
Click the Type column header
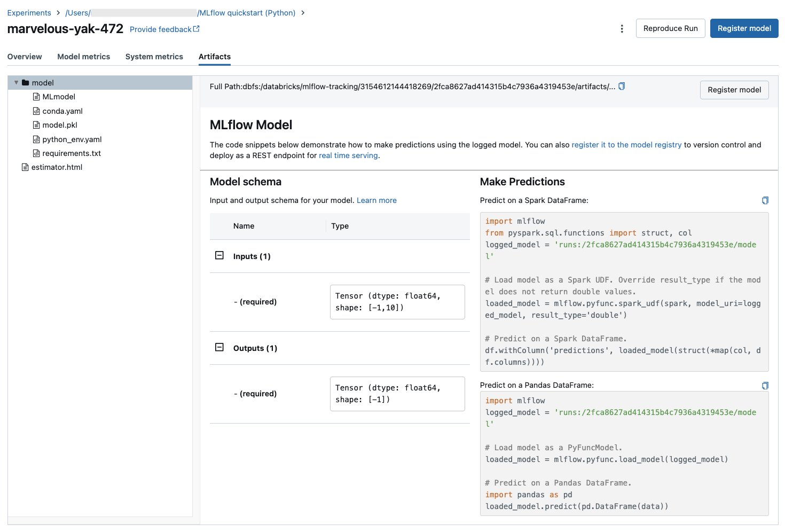tap(340, 226)
